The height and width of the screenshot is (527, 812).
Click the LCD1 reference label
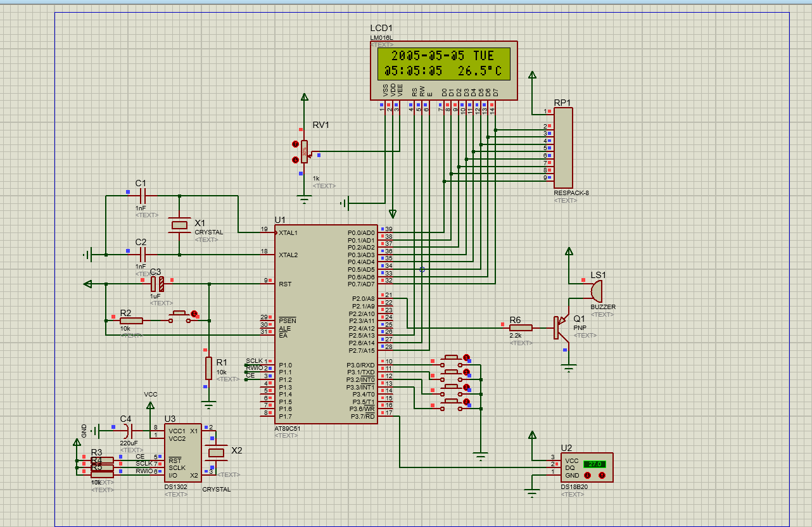pos(382,29)
